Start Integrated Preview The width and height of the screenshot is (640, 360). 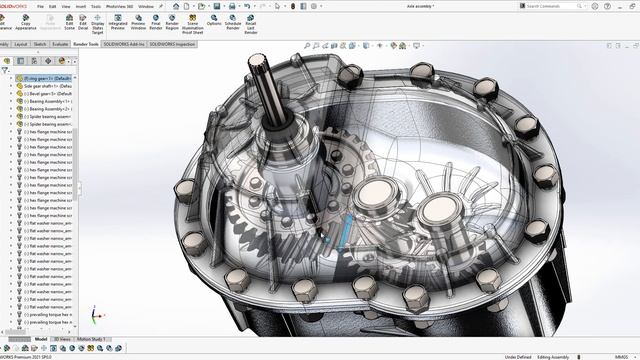tap(118, 22)
